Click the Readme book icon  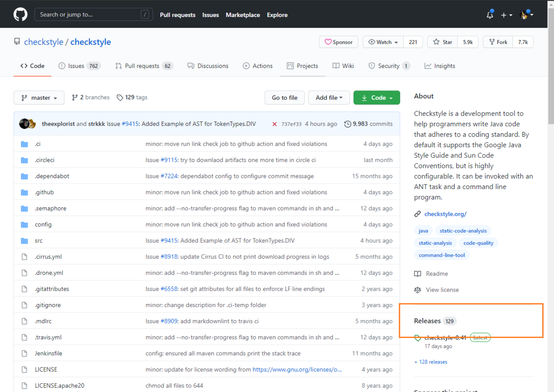point(417,273)
